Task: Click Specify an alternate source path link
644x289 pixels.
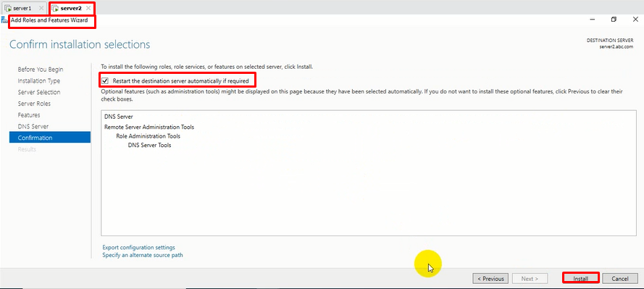Action: tap(143, 255)
